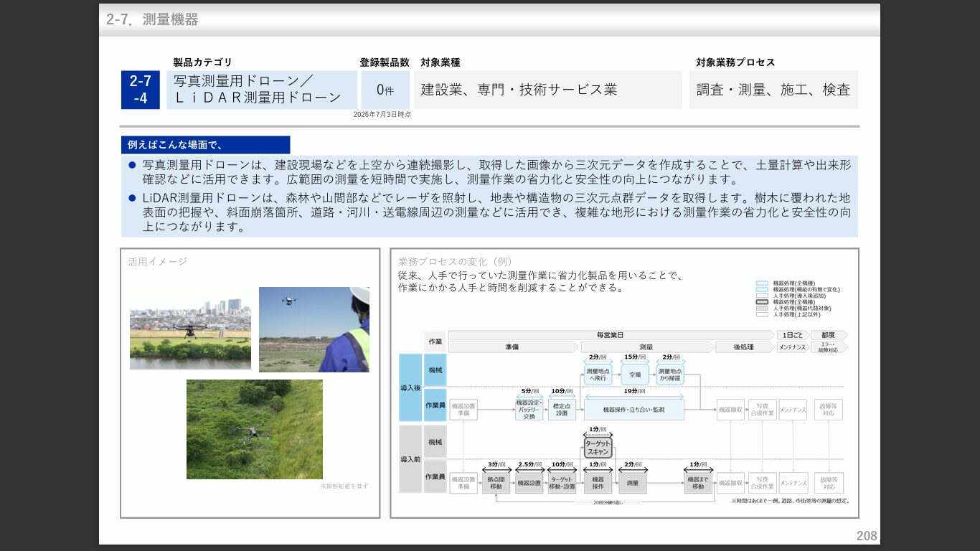Click the "0件" registered product count
The image size is (980, 551).
click(385, 90)
